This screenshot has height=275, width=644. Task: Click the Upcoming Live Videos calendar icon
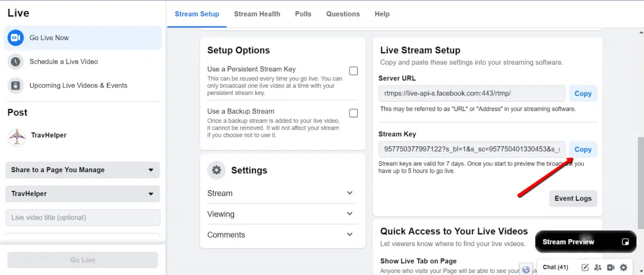tap(16, 85)
